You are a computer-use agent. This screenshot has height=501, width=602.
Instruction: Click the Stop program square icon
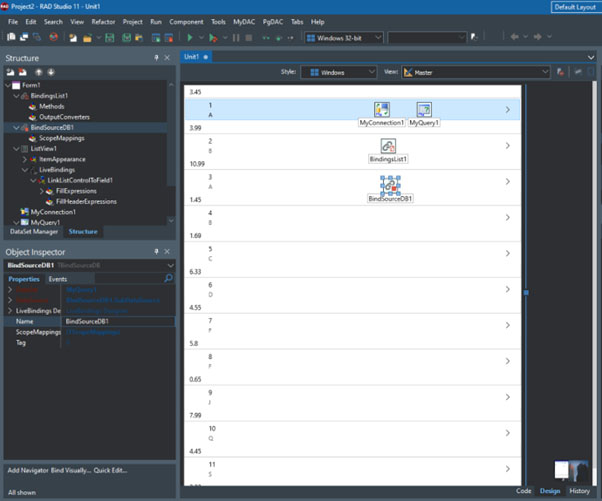[249, 38]
